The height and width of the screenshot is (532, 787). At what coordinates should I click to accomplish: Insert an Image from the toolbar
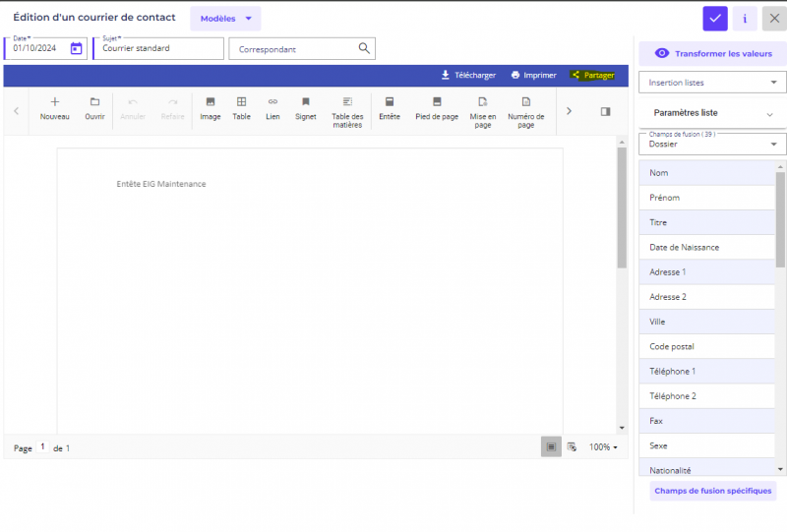tap(210, 102)
